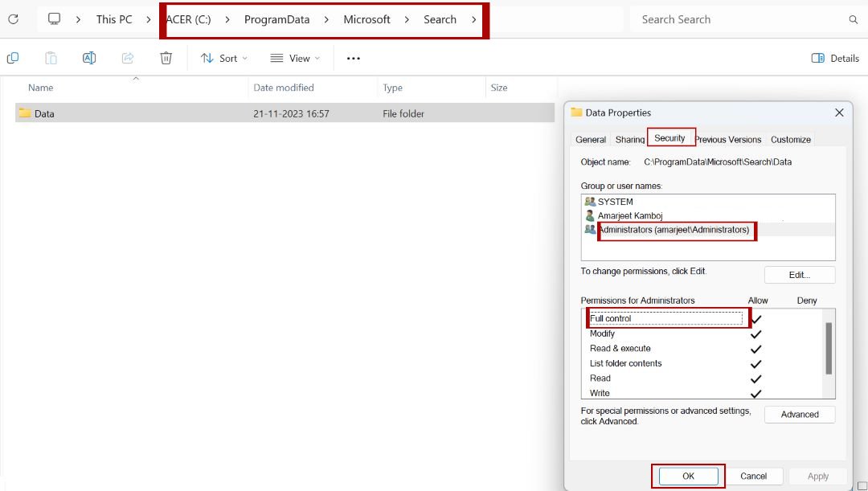This screenshot has width=868, height=491.
Task: Check the Deny box for Write permission
Action: 807,393
